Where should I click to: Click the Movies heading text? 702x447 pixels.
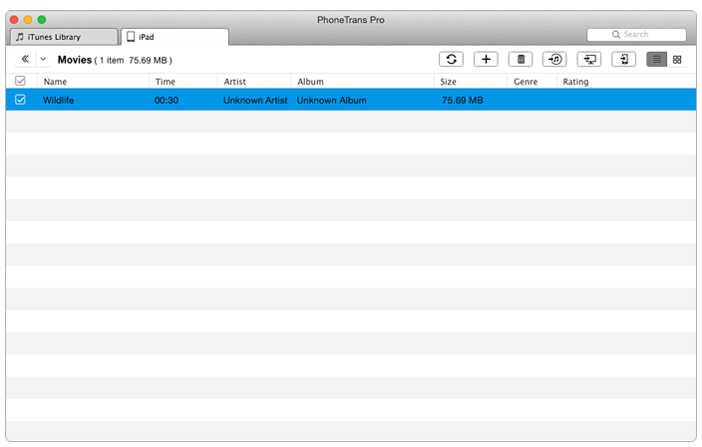point(74,60)
